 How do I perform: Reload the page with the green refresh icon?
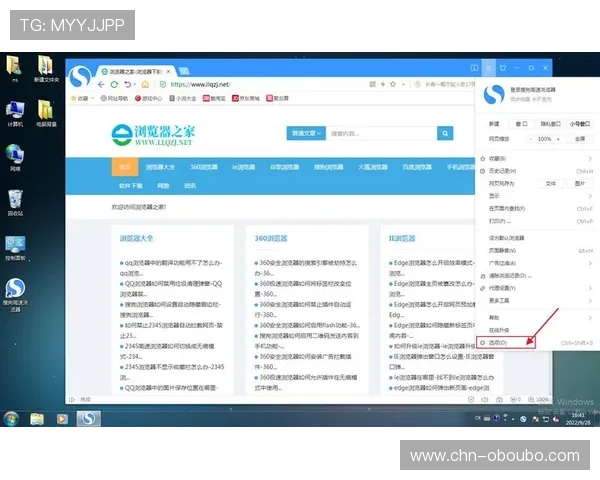114,85
